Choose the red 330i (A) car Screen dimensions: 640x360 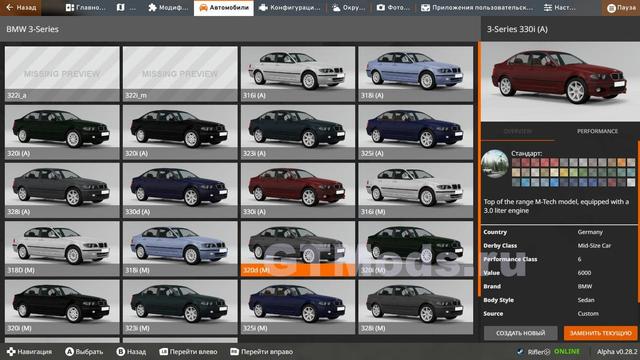pos(298,191)
